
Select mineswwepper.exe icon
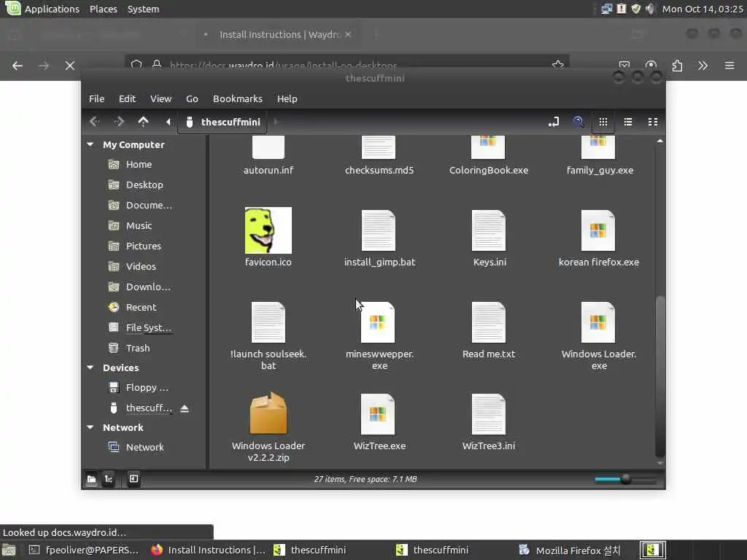tap(379, 322)
